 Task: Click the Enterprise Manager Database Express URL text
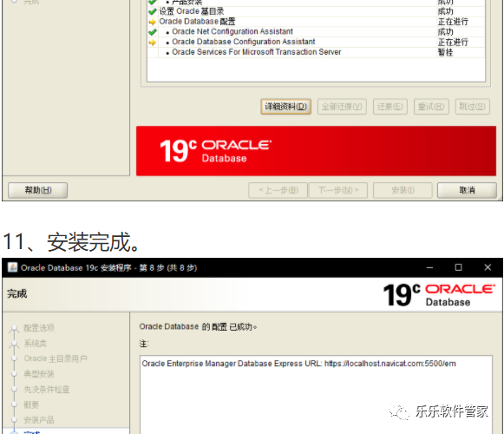coord(299,364)
